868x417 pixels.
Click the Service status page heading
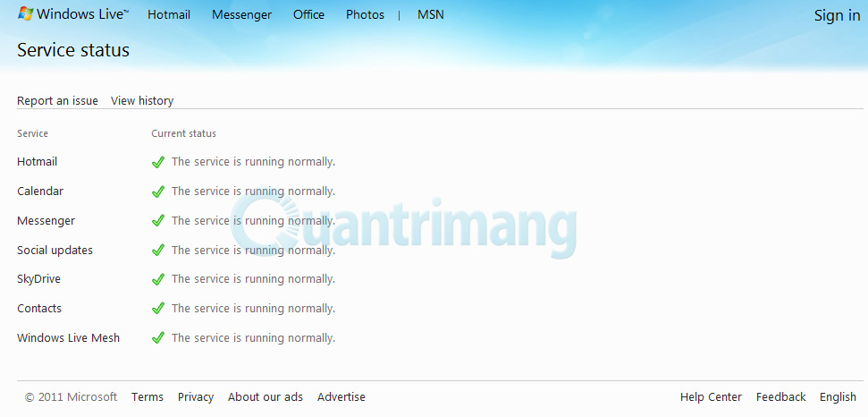(x=73, y=50)
